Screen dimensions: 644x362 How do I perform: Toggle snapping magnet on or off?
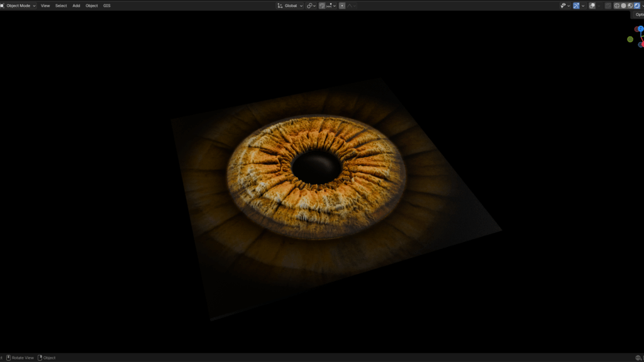(322, 6)
